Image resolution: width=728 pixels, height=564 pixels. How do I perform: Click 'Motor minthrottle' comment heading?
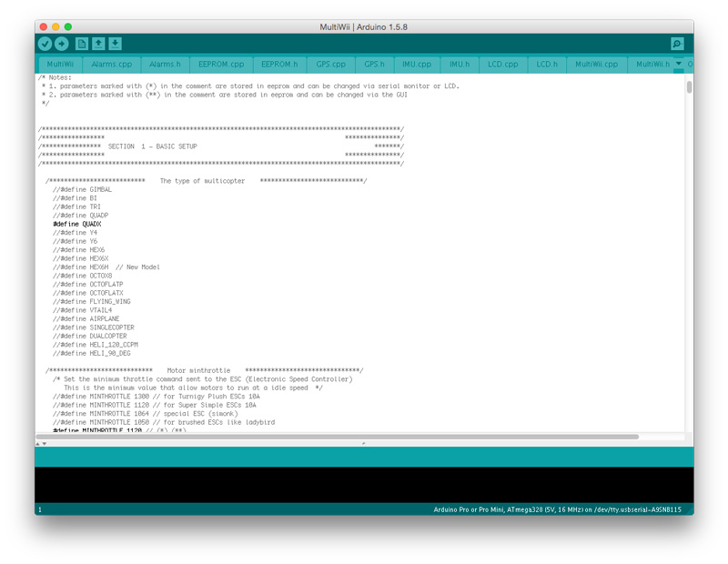pyautogui.click(x=198, y=370)
